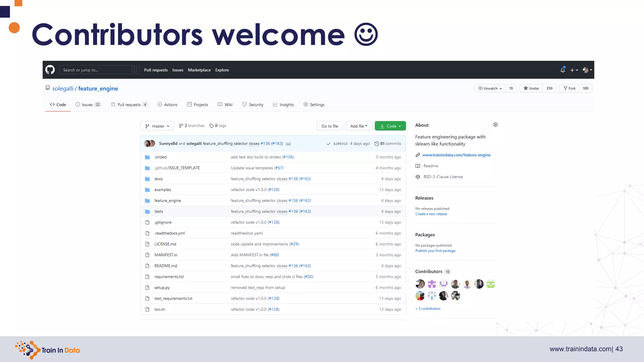
Task: Open the .readthedocs.yml file
Action: click(x=169, y=233)
